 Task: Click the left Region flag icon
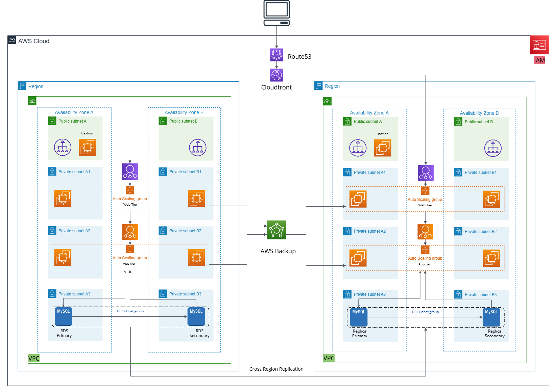pyautogui.click(x=22, y=86)
